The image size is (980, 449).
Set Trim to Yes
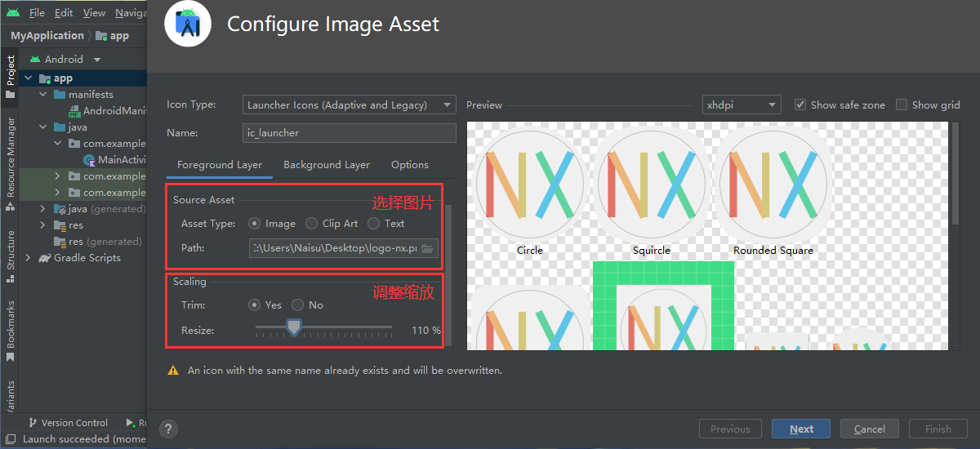(x=255, y=305)
